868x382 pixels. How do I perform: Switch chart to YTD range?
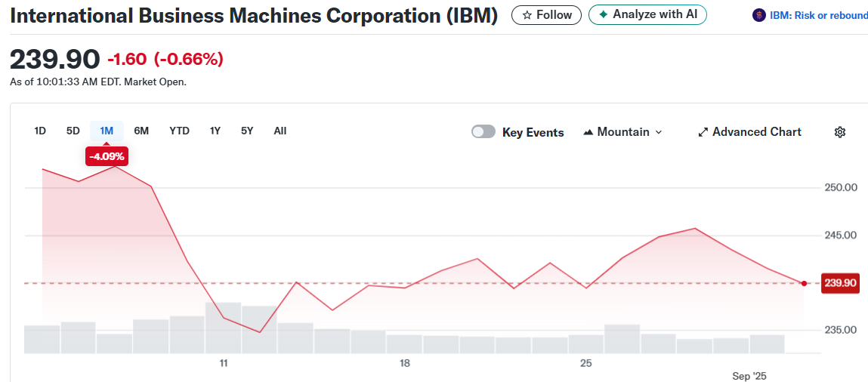(179, 131)
